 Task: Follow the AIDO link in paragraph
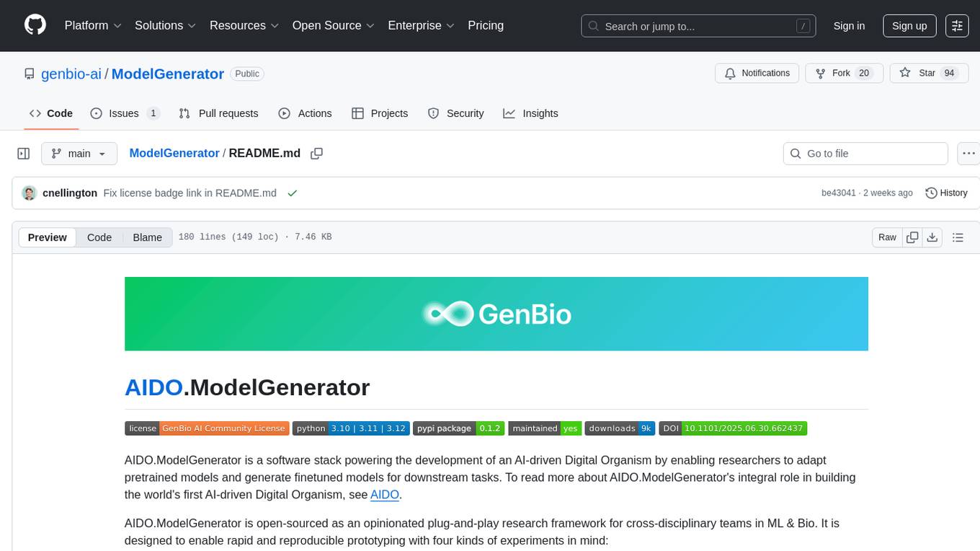tap(384, 495)
